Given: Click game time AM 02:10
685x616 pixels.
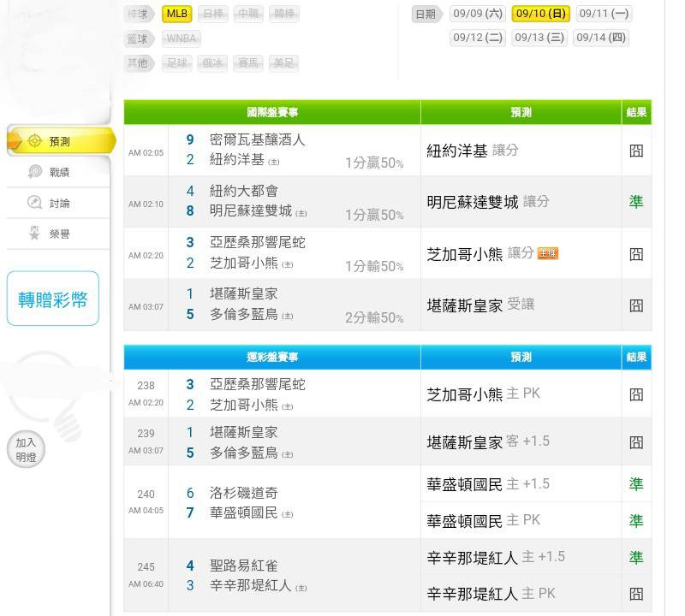Looking at the screenshot, I should click(x=146, y=204).
